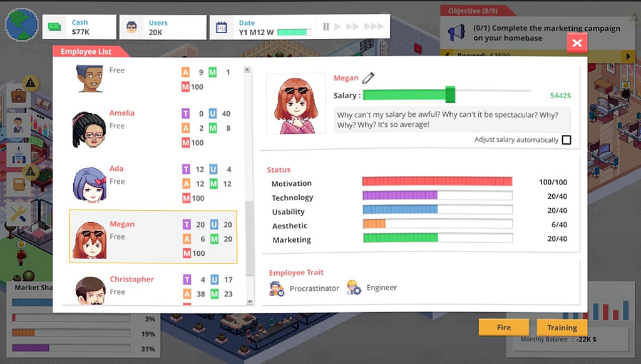Select Christopher in the employee list
Viewport: 641px width, 364px height.
153,289
